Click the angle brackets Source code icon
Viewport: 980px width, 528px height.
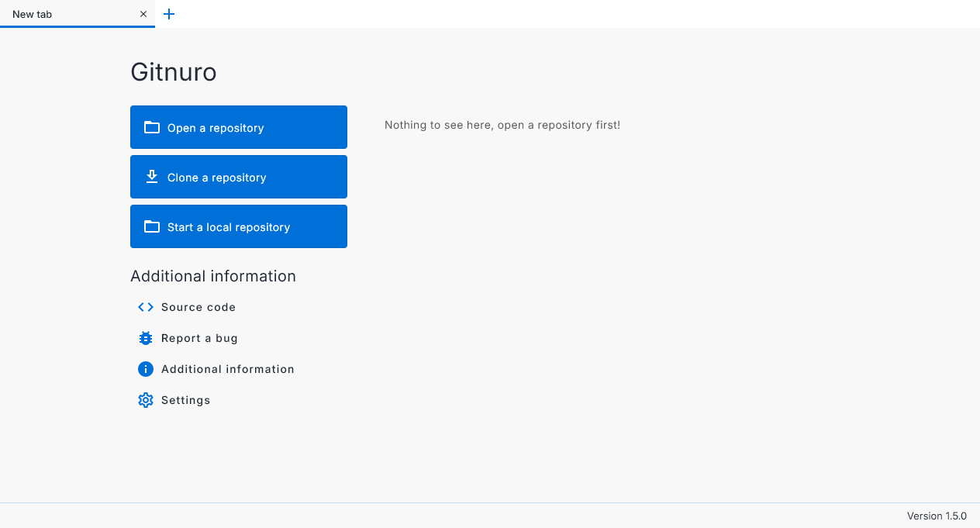click(x=146, y=307)
